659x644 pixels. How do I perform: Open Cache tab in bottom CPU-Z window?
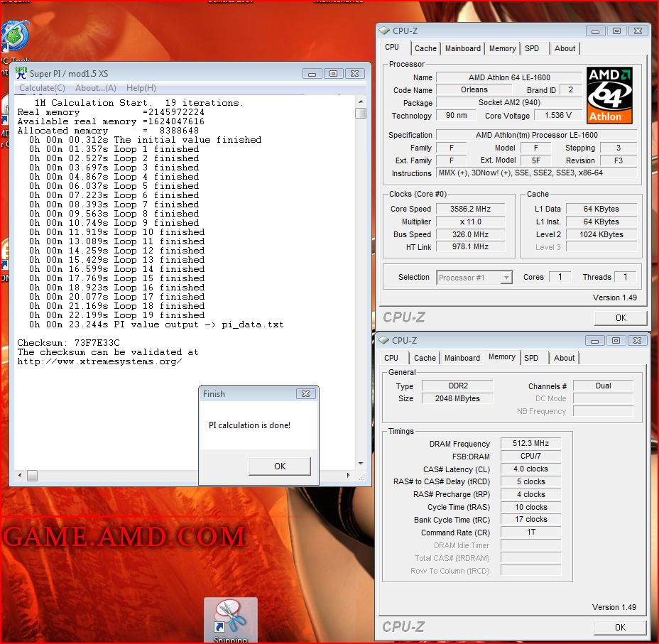point(425,358)
